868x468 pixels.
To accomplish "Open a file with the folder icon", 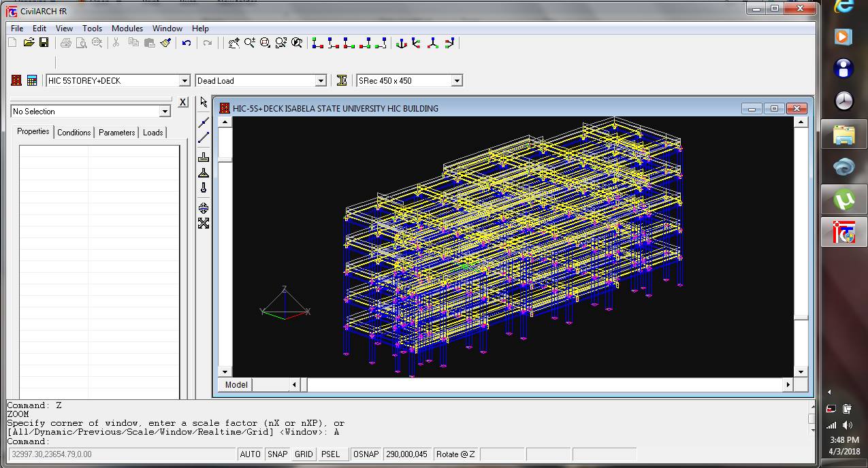I will (29, 43).
